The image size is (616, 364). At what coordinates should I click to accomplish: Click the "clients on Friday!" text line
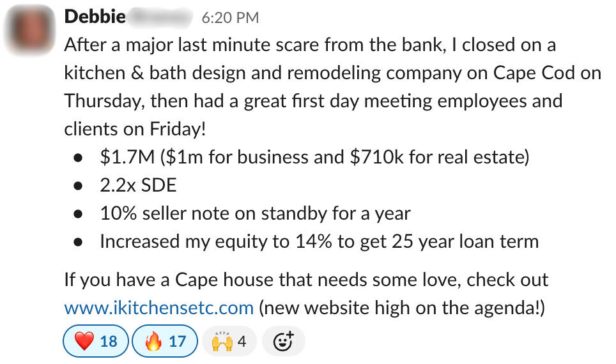click(x=135, y=128)
